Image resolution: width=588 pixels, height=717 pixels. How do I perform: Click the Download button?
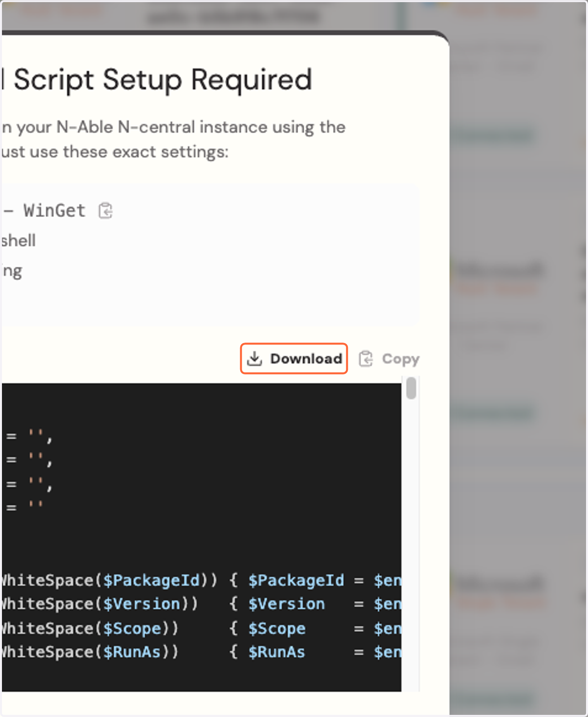click(x=294, y=359)
